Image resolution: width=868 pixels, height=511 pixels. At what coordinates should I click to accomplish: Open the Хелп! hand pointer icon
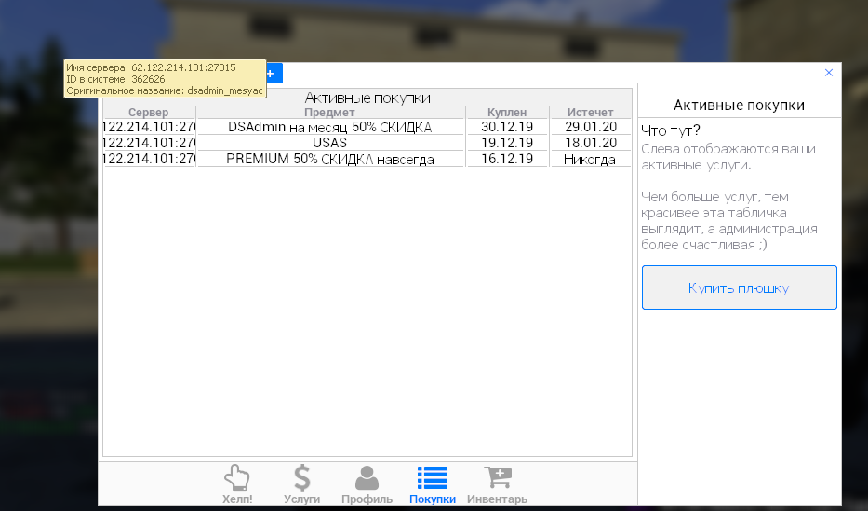click(236, 478)
